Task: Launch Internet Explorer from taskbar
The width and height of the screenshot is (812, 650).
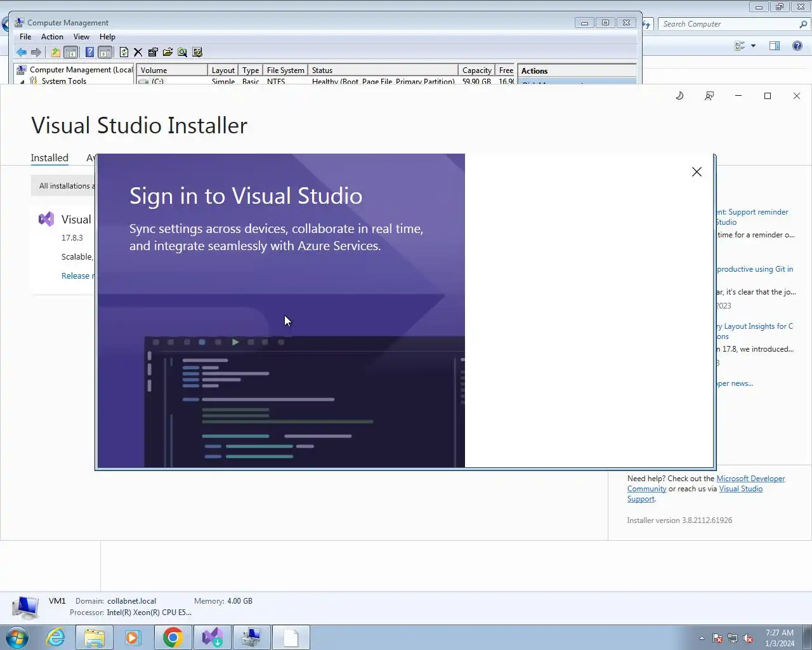Action: click(56, 637)
